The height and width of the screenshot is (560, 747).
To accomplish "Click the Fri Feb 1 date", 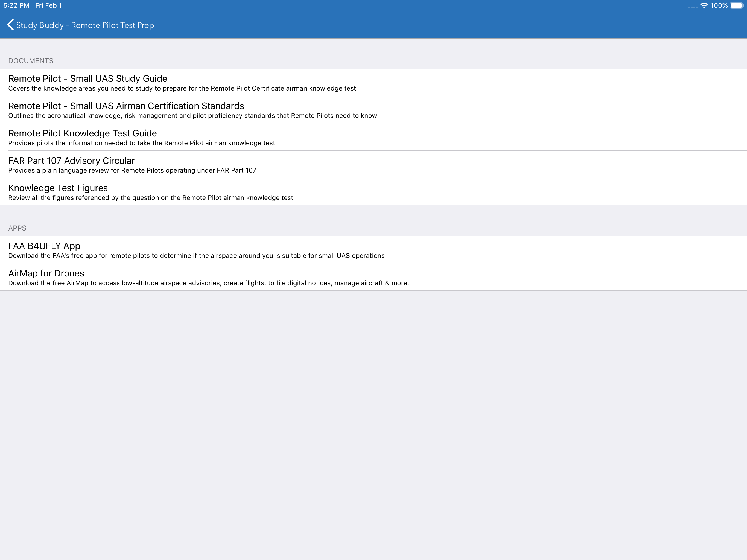I will click(48, 5).
